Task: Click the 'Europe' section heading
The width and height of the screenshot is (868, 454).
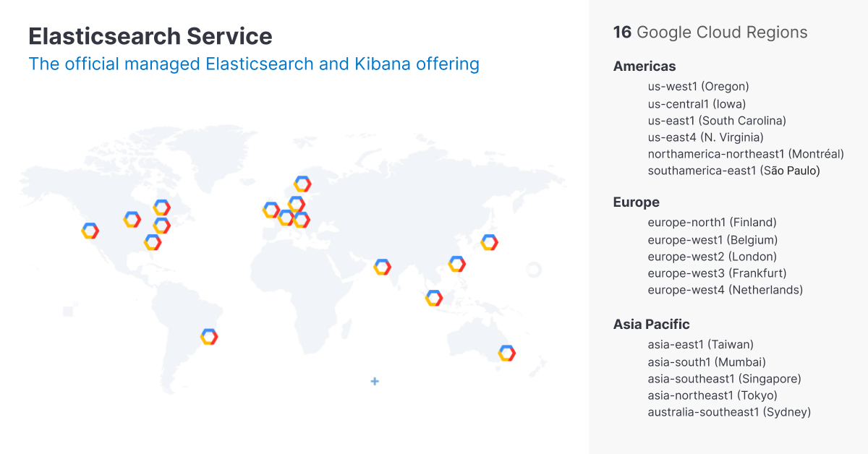Action: point(637,202)
